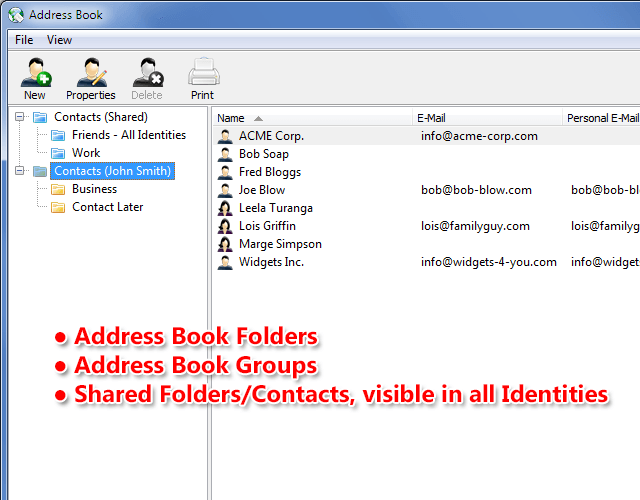This screenshot has height=500, width=640.
Task: Click the Contacts (John Smith) folder icon
Action: [40, 171]
